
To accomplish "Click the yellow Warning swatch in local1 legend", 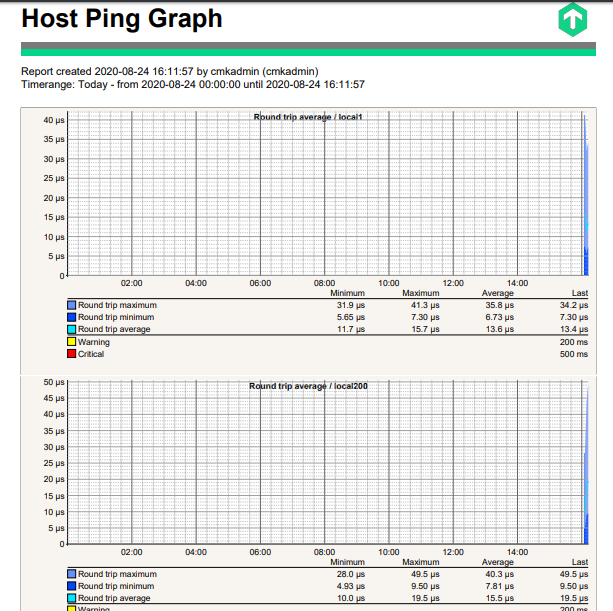I will click(71, 342).
